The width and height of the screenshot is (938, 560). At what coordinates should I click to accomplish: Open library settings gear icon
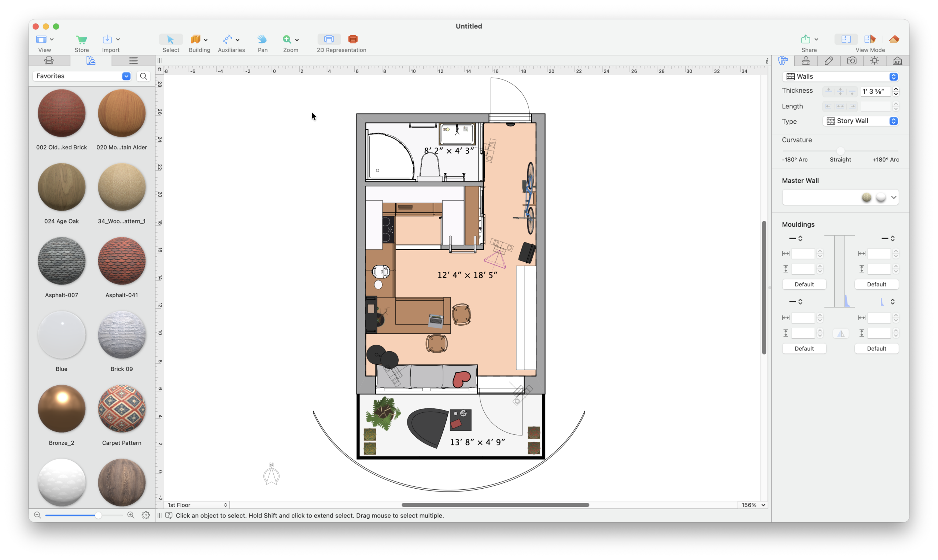tap(146, 515)
